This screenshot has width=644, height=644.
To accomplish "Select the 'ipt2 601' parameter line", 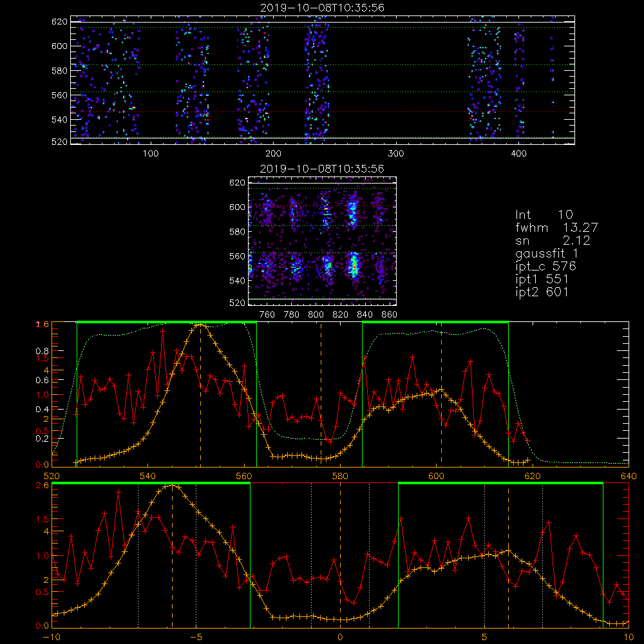I will (542, 292).
